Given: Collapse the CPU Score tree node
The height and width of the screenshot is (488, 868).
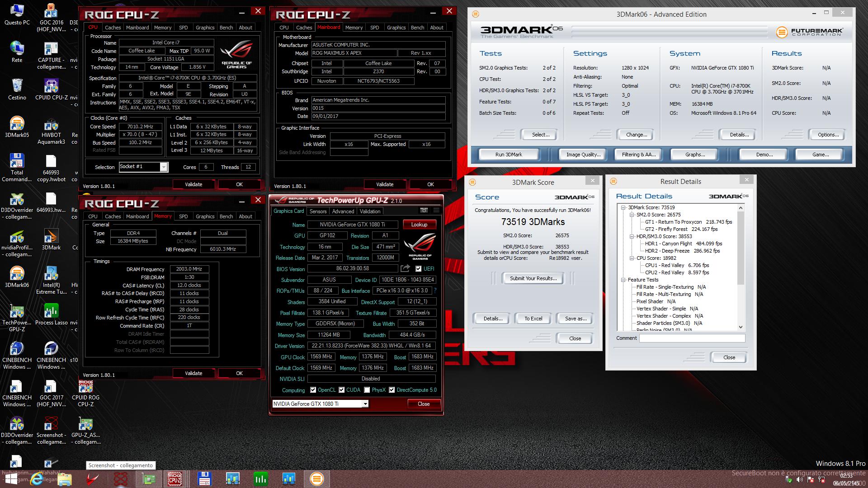Looking at the screenshot, I should 632,258.
